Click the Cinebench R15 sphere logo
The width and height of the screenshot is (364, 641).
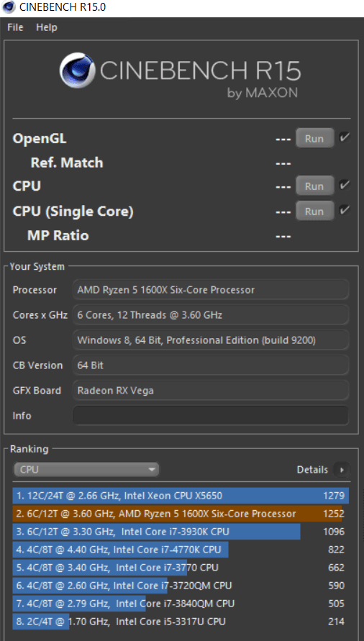[x=77, y=71]
